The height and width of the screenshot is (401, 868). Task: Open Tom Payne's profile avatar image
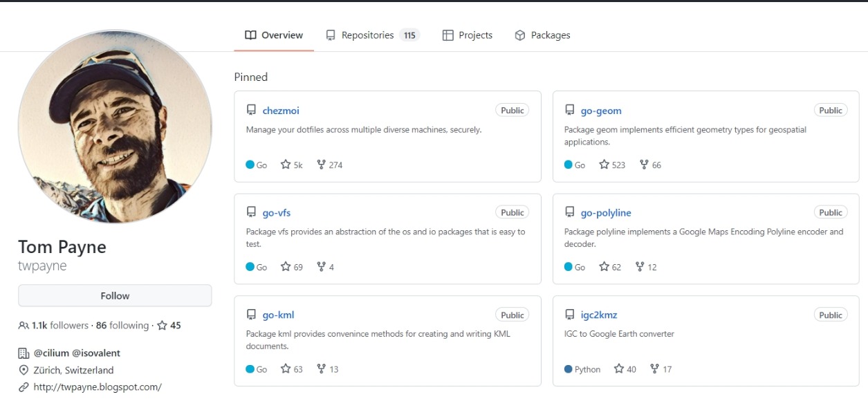click(115, 126)
